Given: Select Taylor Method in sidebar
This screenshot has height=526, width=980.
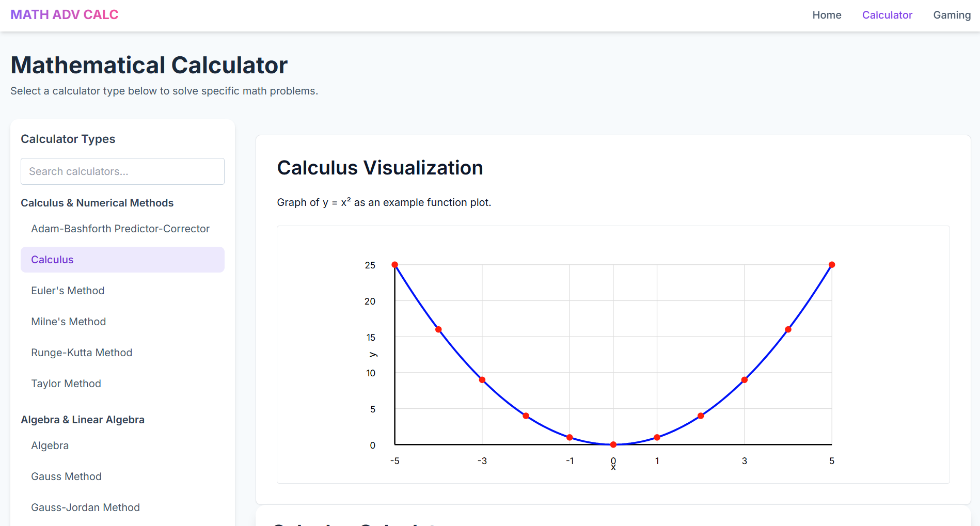Looking at the screenshot, I should (x=66, y=384).
